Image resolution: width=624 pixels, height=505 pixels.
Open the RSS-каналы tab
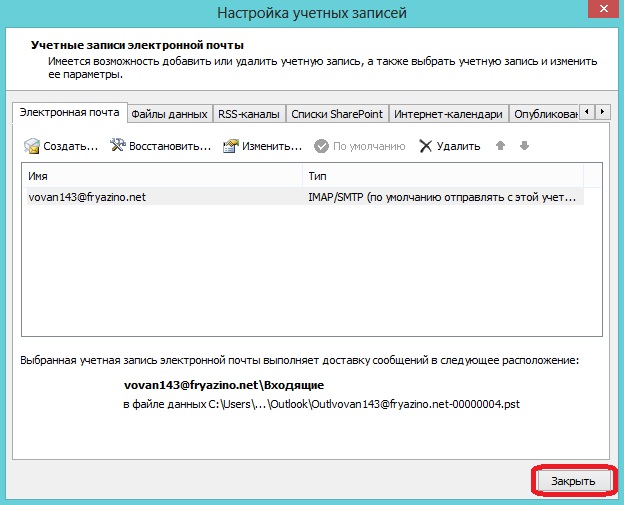coord(249,114)
